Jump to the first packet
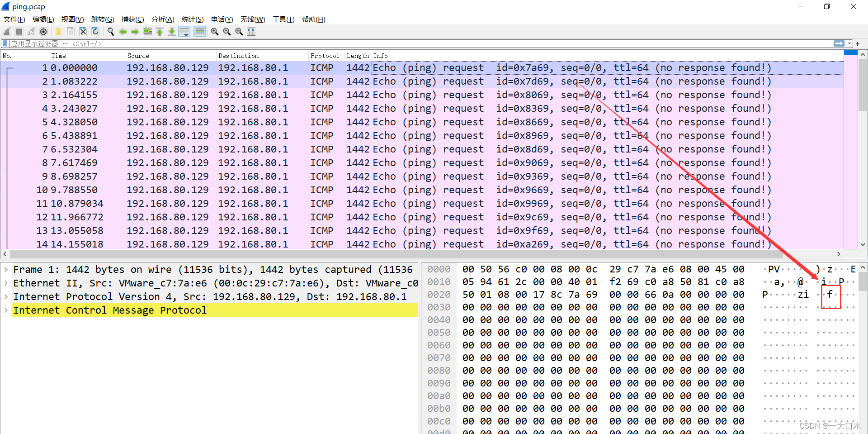Image resolution: width=868 pixels, height=434 pixels. 160,31
